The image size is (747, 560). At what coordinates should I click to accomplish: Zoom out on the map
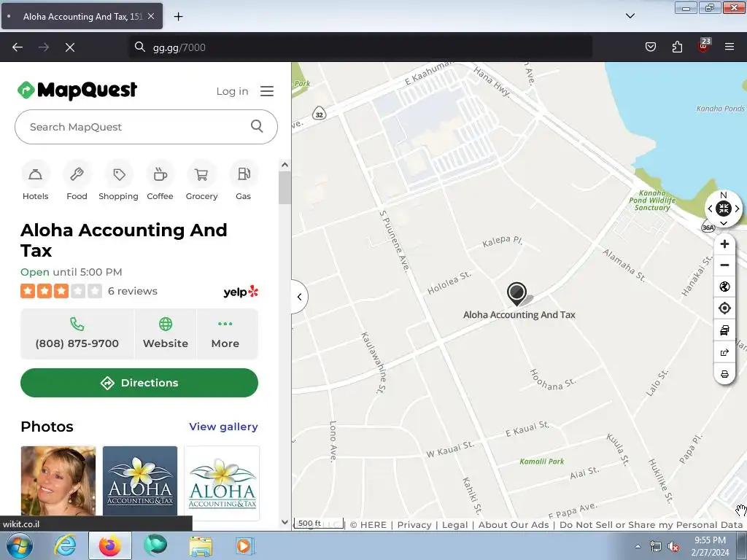724,265
